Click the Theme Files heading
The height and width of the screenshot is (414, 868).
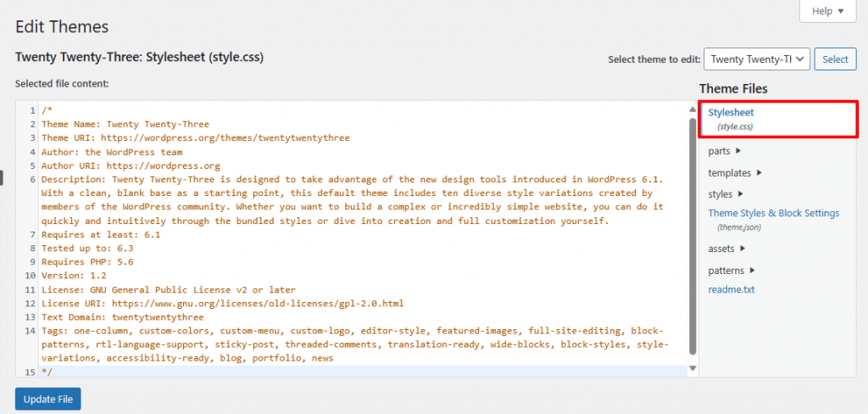tap(733, 89)
